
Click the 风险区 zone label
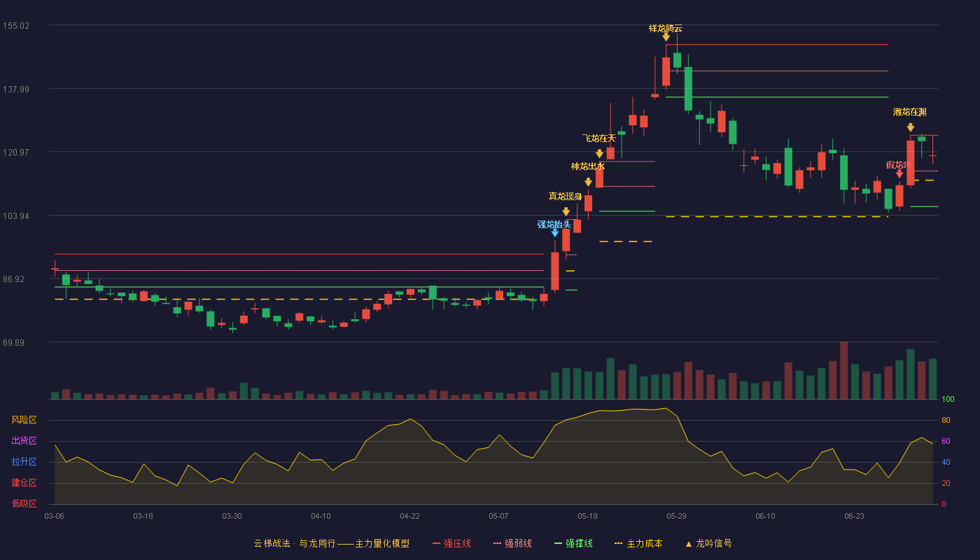coord(24,420)
